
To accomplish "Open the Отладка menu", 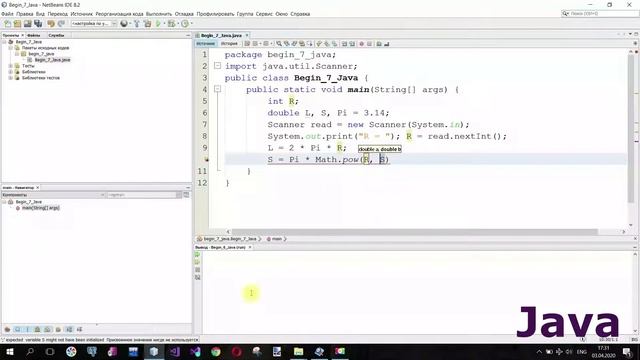I will click(184, 14).
